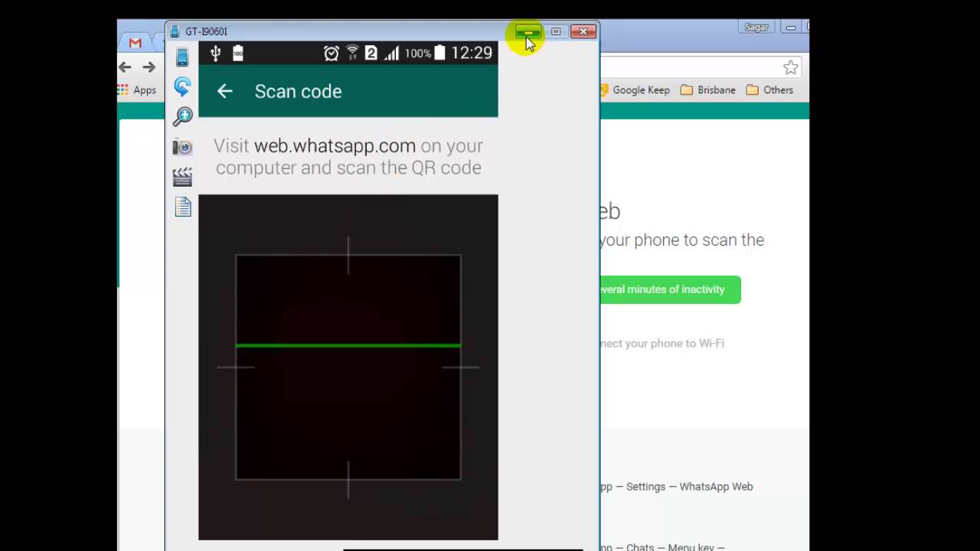Tap the Wi-Fi signal status icon

(x=353, y=53)
